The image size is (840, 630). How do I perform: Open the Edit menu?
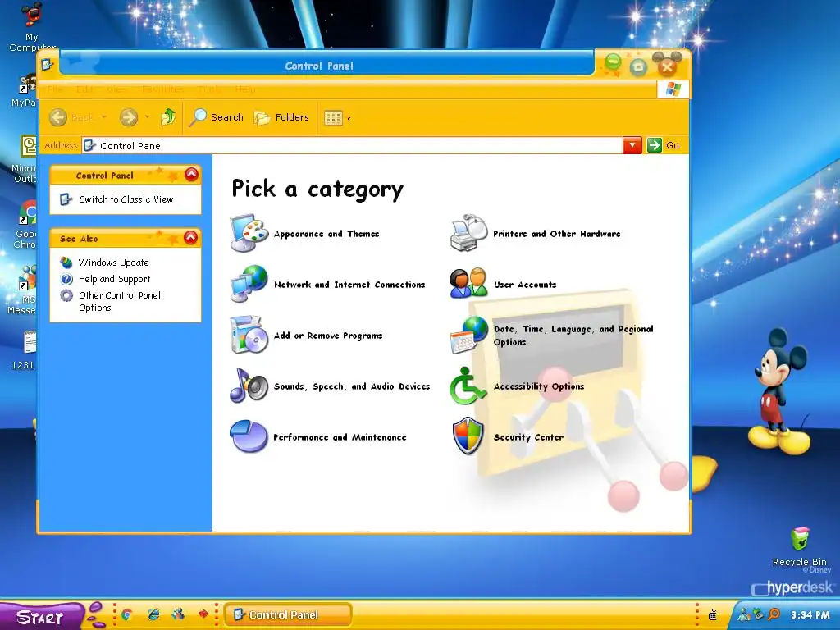pos(84,89)
